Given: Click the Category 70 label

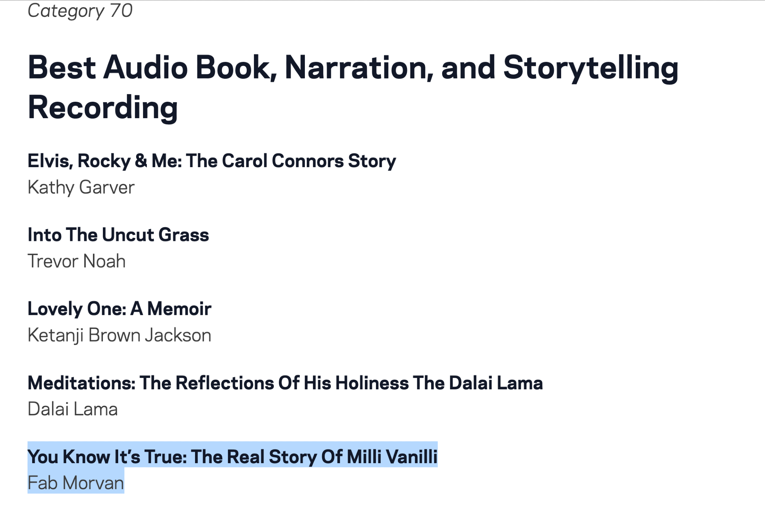Looking at the screenshot, I should click(80, 10).
